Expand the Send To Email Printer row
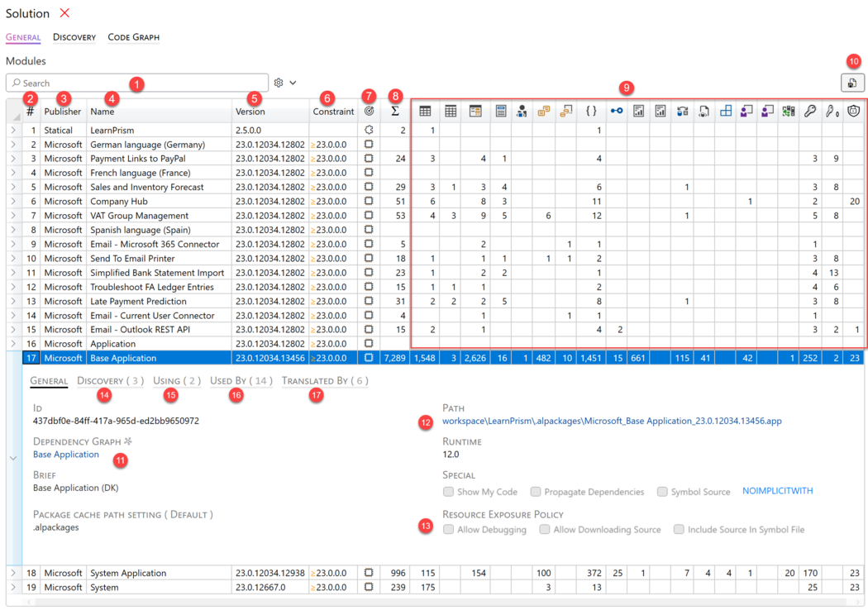This screenshot has width=868, height=610. pyautogui.click(x=13, y=258)
